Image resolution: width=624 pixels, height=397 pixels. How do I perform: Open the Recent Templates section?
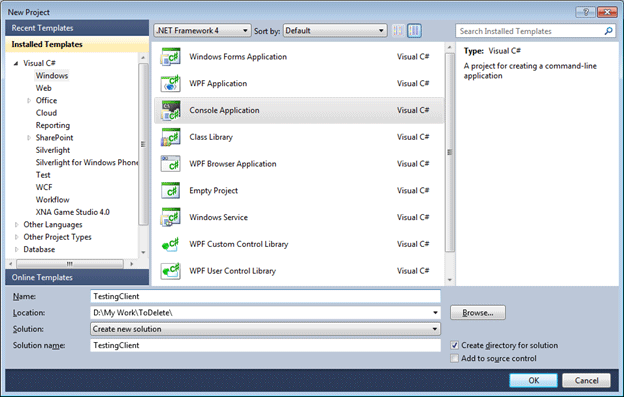[x=77, y=28]
